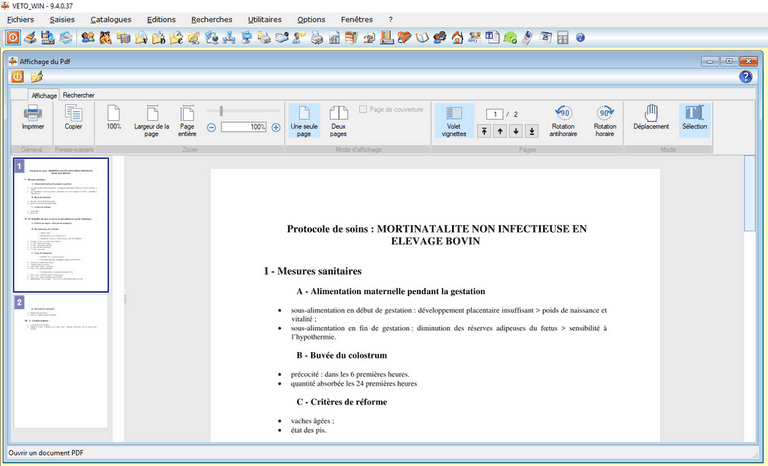The width and height of the screenshot is (768, 466).
Task: Open the Fenêtres menu
Action: 357,20
